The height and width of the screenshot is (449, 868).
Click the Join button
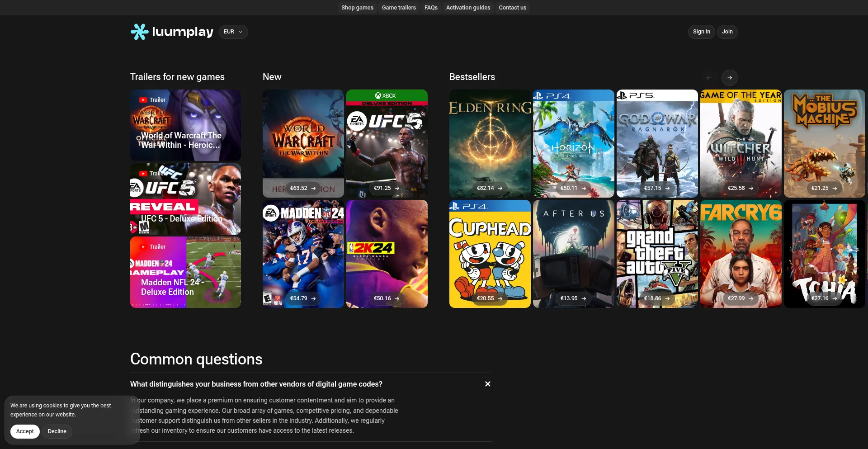[727, 32]
